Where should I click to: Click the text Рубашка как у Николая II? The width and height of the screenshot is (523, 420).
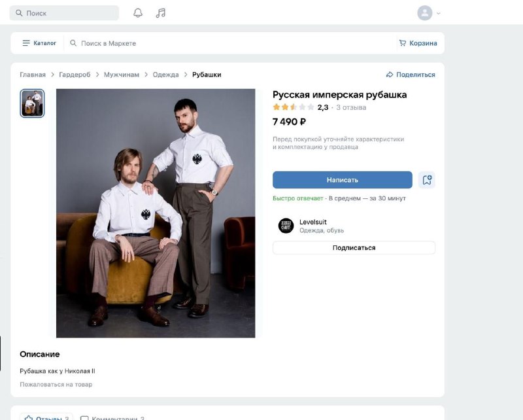pos(58,371)
